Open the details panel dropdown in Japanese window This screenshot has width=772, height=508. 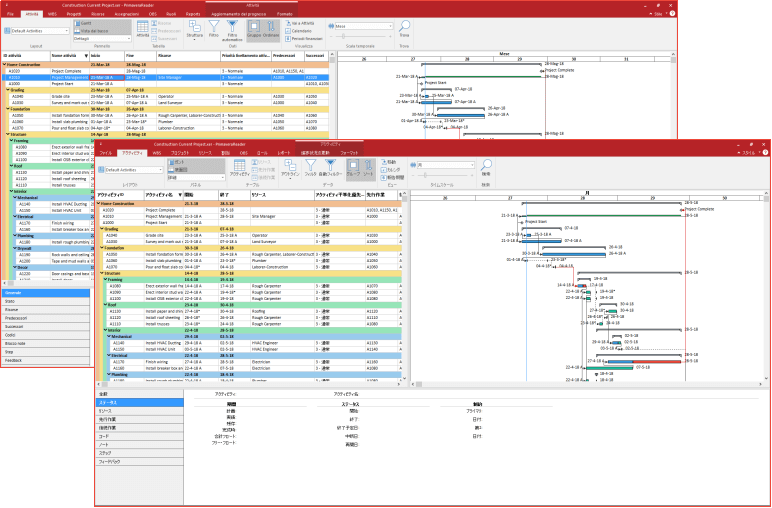[196, 177]
